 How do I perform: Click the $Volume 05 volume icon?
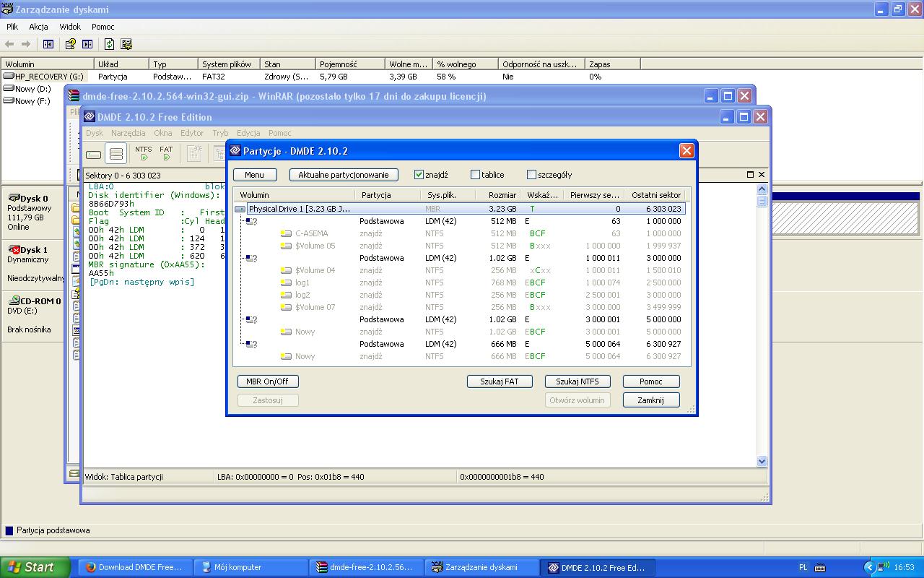tap(287, 246)
